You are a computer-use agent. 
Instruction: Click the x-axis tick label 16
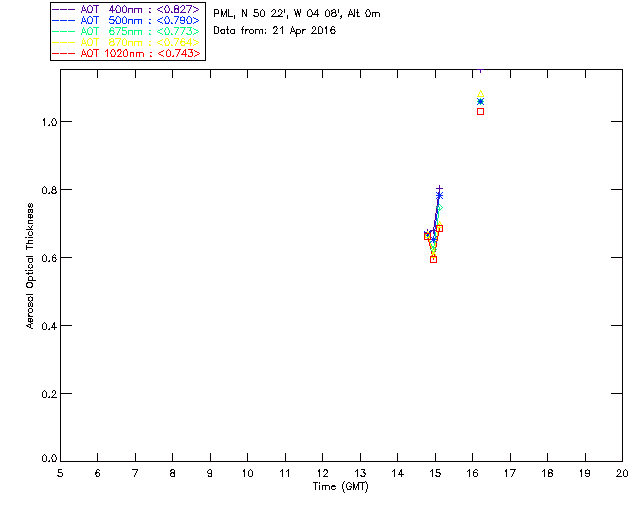tap(472, 473)
